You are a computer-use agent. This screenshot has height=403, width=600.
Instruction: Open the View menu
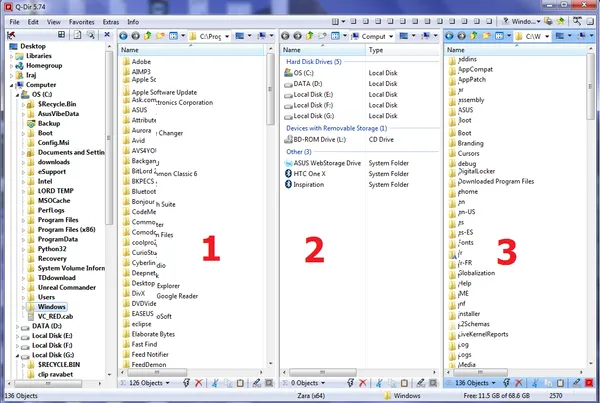(54, 22)
